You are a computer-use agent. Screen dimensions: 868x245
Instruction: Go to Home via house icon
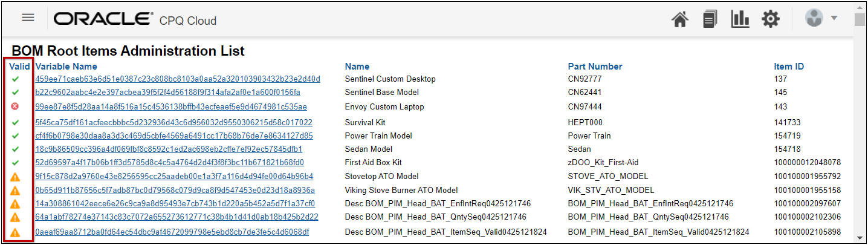pos(680,19)
